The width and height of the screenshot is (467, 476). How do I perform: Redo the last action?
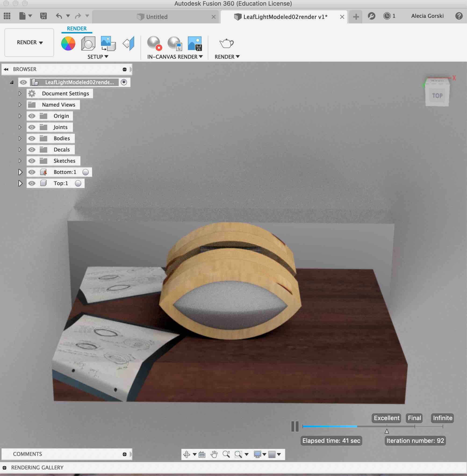click(78, 16)
